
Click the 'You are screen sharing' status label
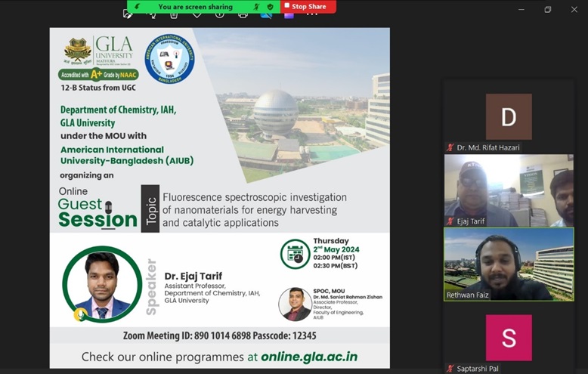pyautogui.click(x=195, y=7)
